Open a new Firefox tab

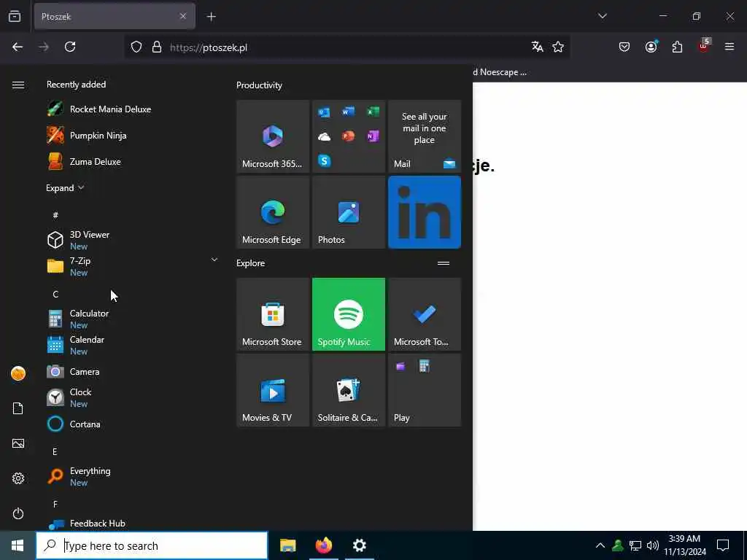(211, 17)
